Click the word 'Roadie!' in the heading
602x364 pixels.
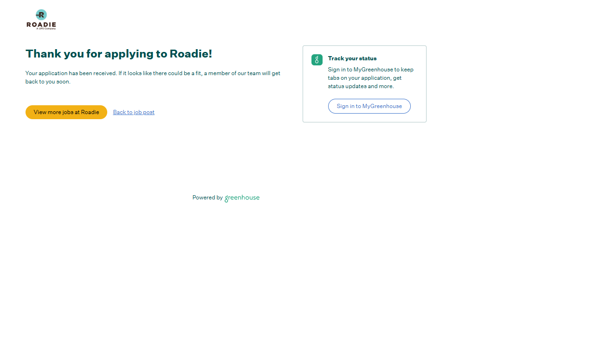coord(191,54)
